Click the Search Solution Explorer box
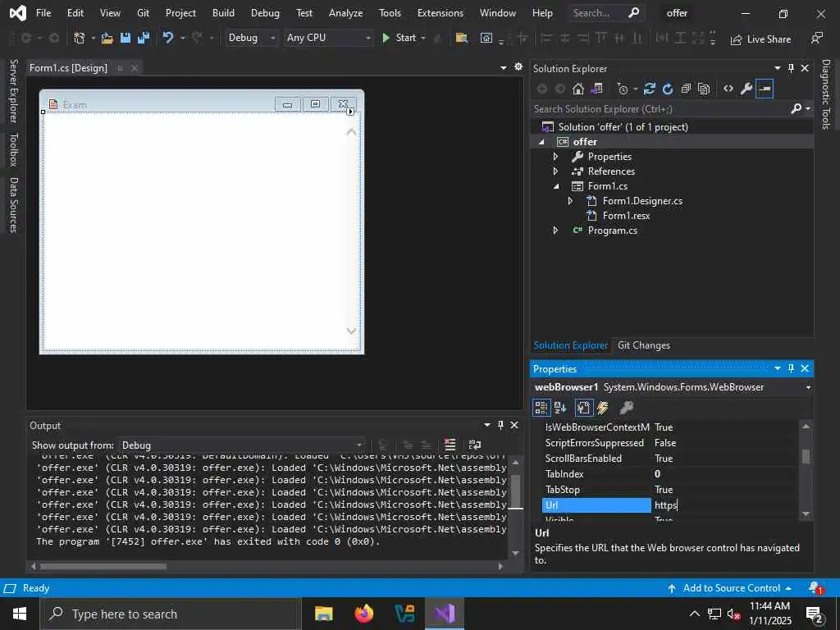Image resolution: width=840 pixels, height=630 pixels. 660,109
